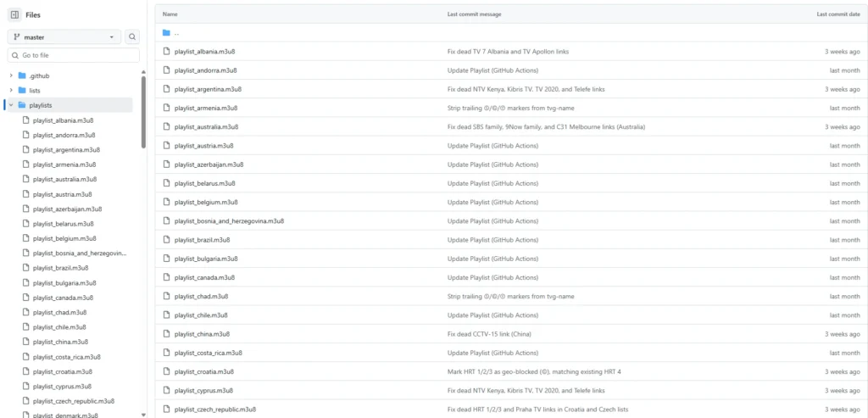
Task: Open the master branch dropdown
Action: coord(64,37)
